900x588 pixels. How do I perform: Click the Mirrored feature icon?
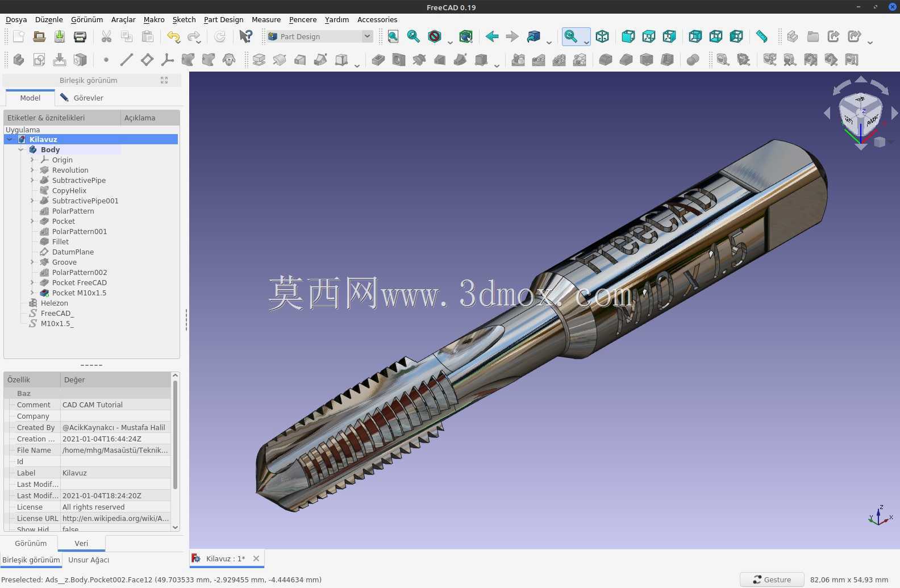(x=518, y=60)
